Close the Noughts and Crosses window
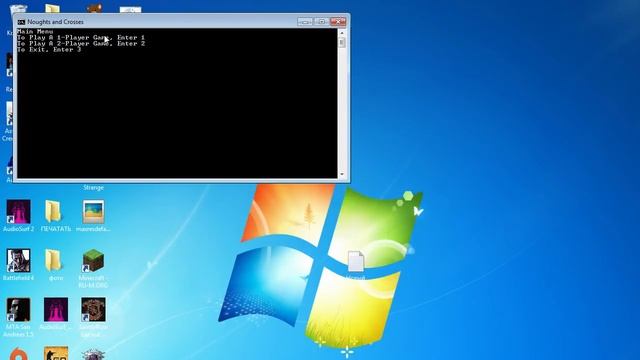This screenshot has height=360, width=640. 338,21
